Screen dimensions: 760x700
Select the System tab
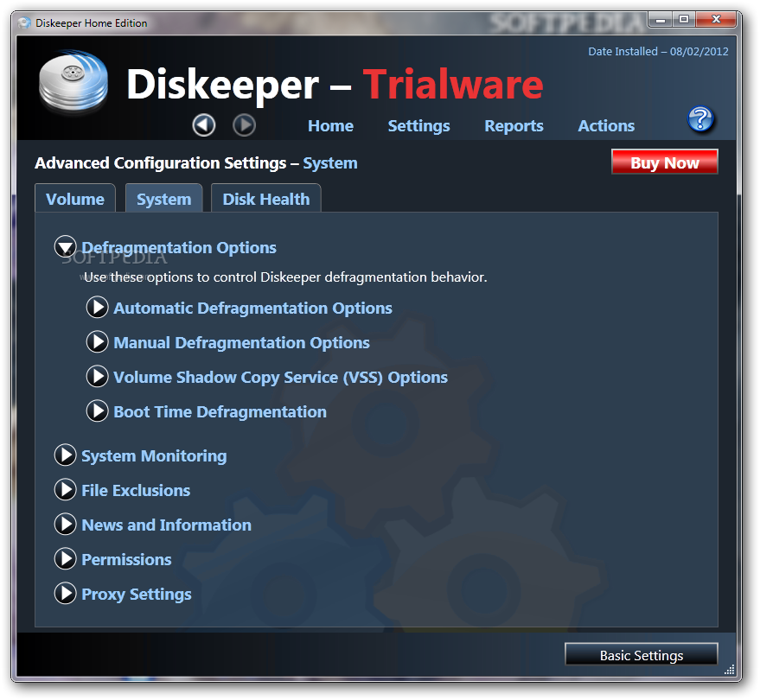click(x=163, y=199)
